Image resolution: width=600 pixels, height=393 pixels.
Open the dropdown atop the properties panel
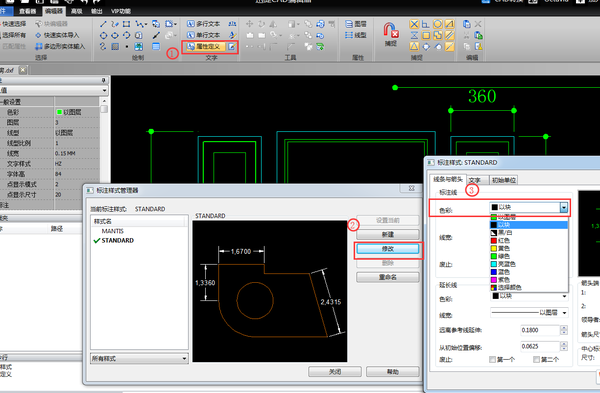54,90
